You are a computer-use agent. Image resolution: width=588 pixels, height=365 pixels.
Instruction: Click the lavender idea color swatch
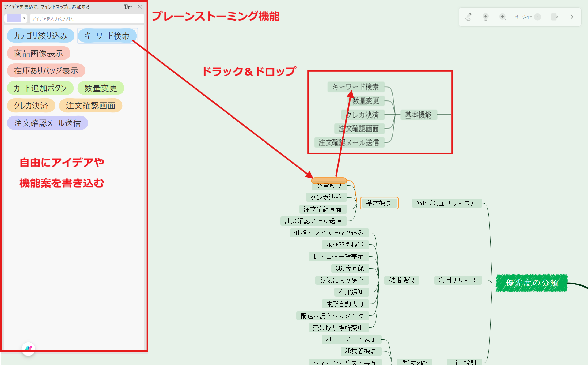coord(14,18)
